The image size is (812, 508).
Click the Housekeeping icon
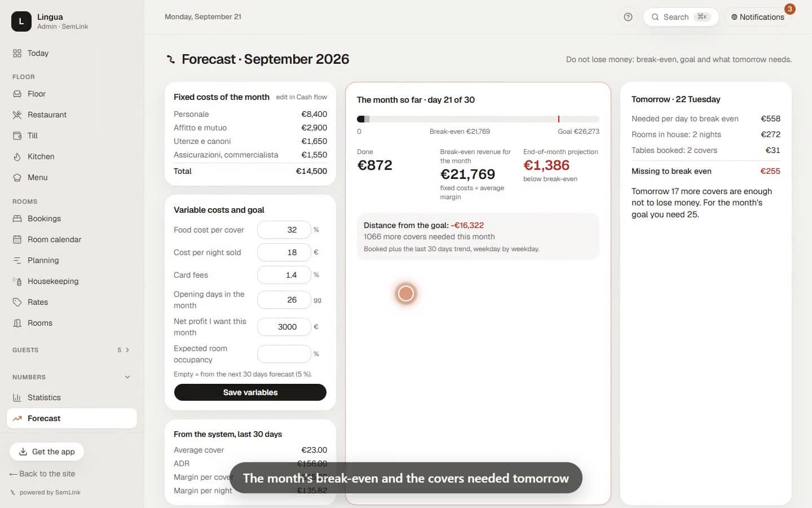pos(17,281)
